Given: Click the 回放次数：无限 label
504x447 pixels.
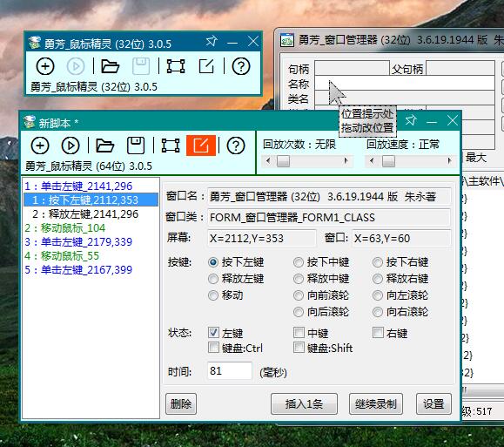Looking at the screenshot, I should 299,145.
